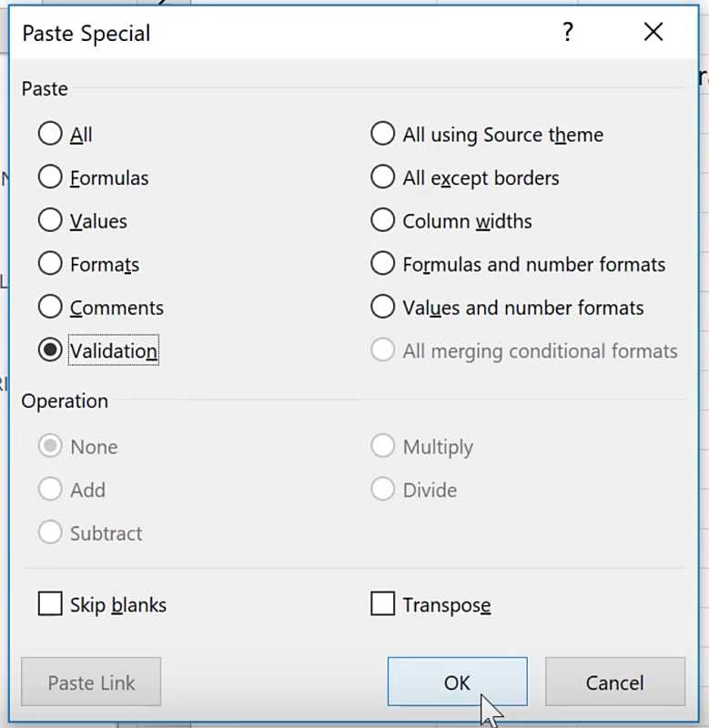The width and height of the screenshot is (709, 728).
Task: Click the Paste Link button
Action: pyautogui.click(x=91, y=682)
